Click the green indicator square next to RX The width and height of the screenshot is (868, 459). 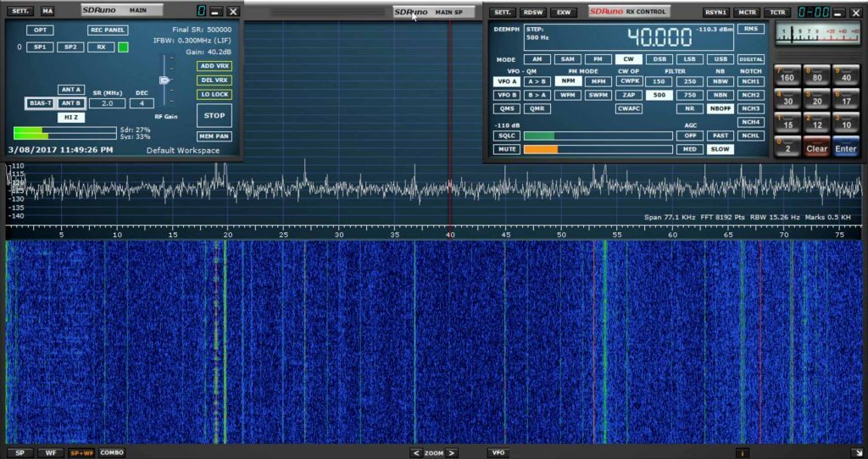(x=123, y=47)
